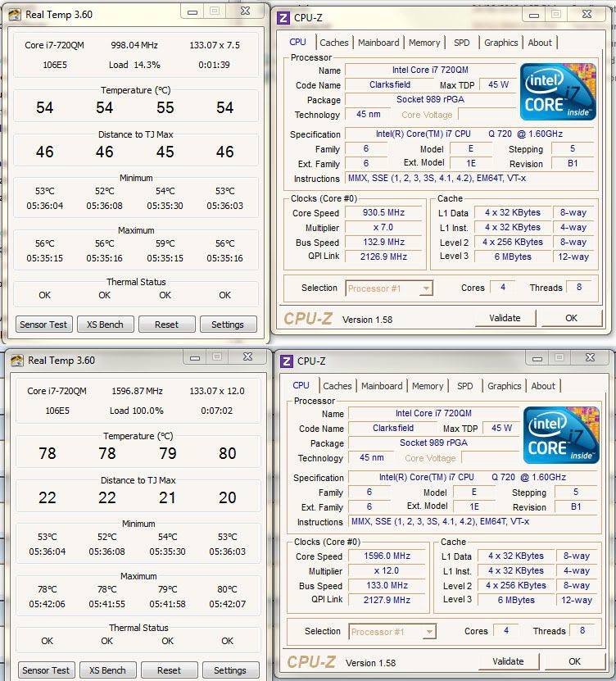Viewport: 616px width, 681px height.
Task: Click CPU-Z logo icon in lower window title bar
Action: coord(287,361)
